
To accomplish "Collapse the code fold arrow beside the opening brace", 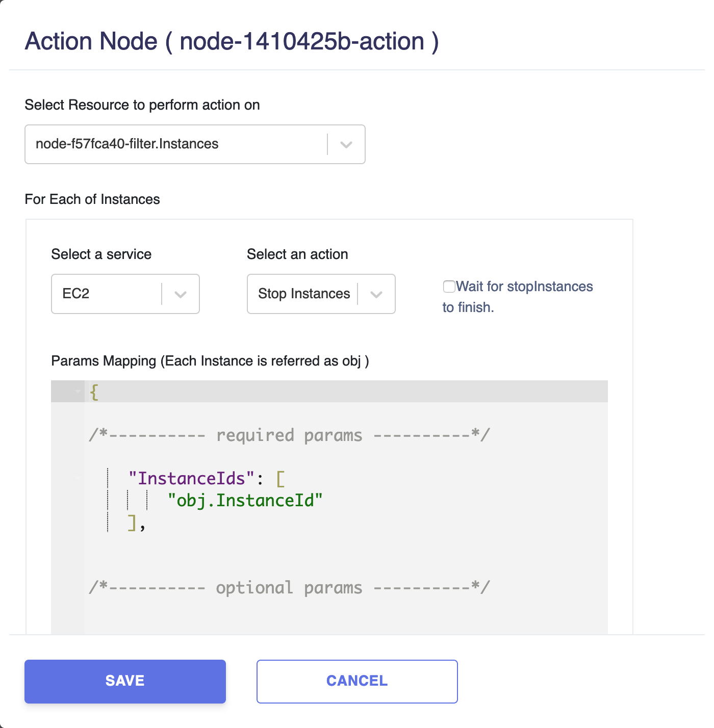I will 78,392.
